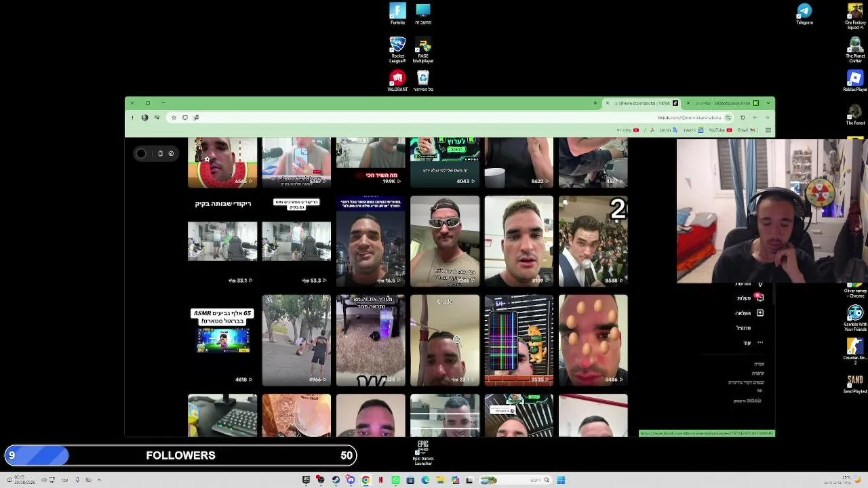Screen dimensions: 868x488
Task: Open the outdoor video with 4966 views
Action: [296, 340]
